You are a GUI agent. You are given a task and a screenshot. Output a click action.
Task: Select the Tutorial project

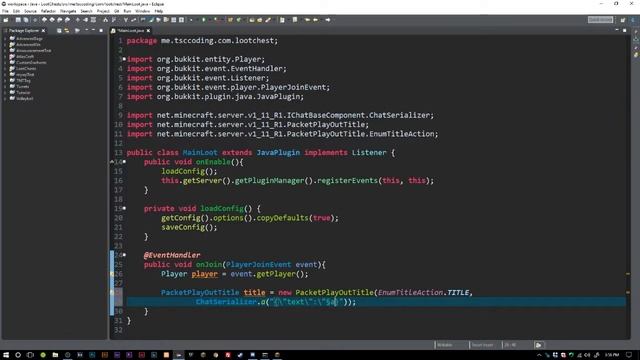(x=23, y=93)
